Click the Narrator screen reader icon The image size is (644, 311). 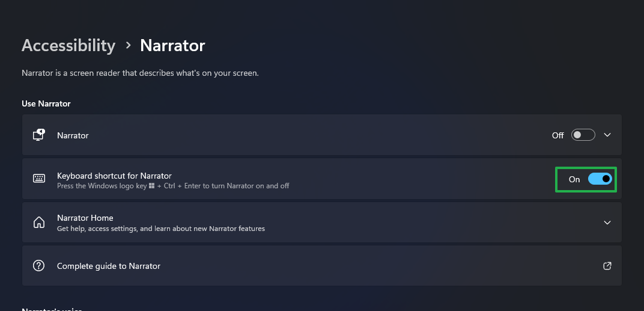click(39, 135)
